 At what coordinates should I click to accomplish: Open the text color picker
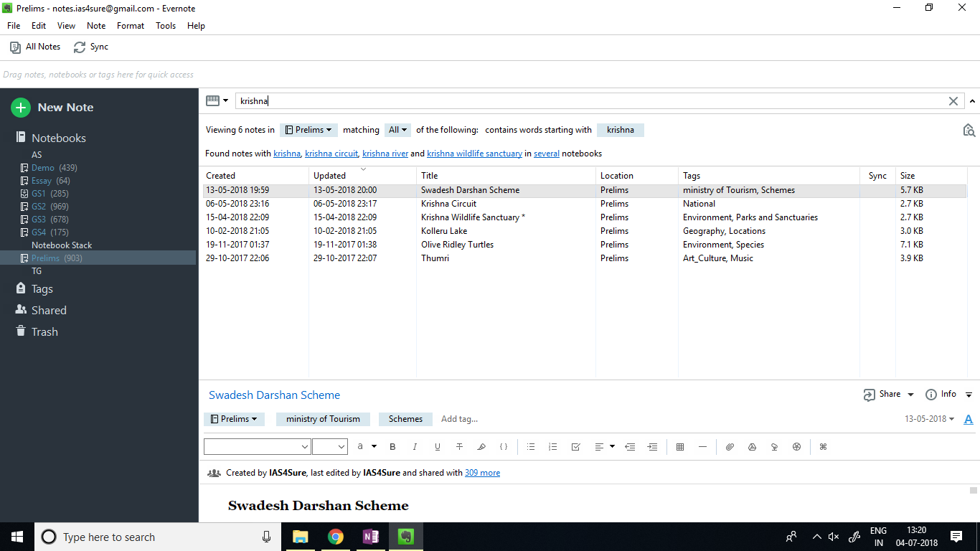373,447
